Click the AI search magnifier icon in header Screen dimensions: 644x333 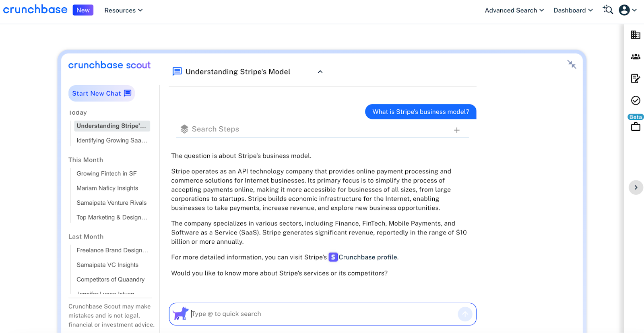coord(608,10)
